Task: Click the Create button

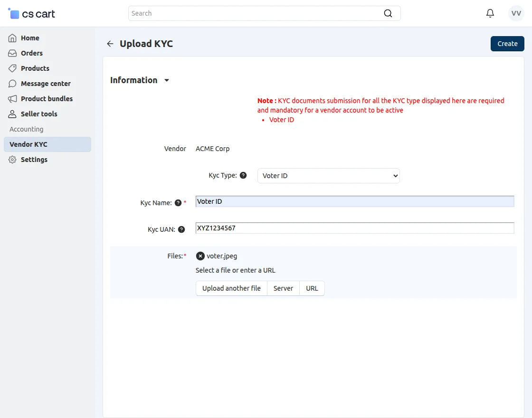Action: (x=507, y=43)
